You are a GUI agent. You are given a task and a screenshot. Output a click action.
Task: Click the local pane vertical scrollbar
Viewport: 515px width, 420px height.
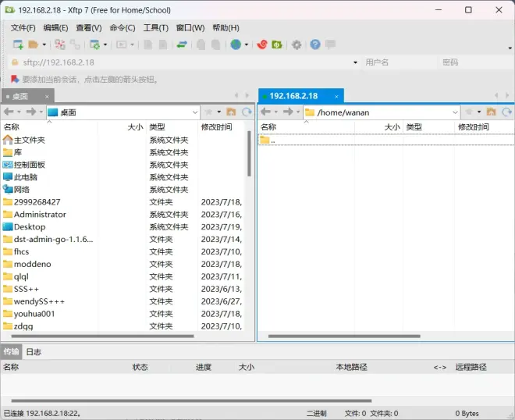click(x=249, y=154)
